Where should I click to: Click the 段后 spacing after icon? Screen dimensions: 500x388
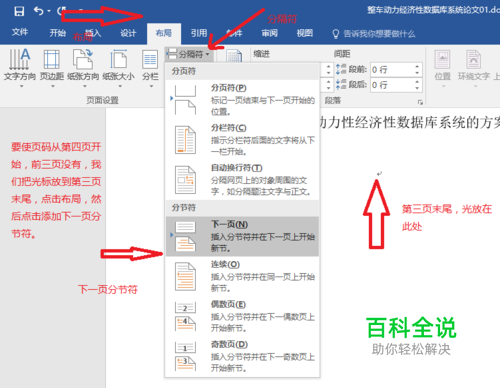[x=341, y=84]
